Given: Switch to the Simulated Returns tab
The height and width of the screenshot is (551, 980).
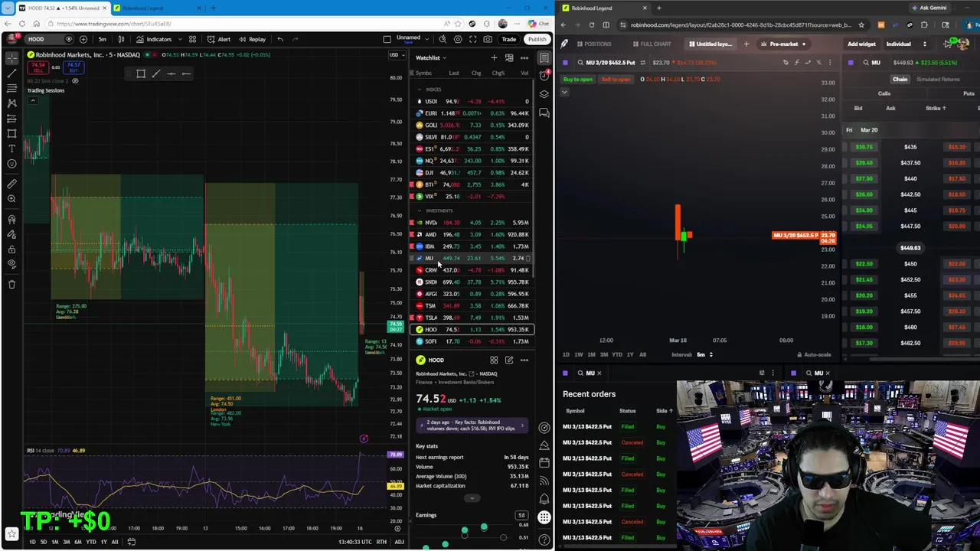Looking at the screenshot, I should (938, 80).
